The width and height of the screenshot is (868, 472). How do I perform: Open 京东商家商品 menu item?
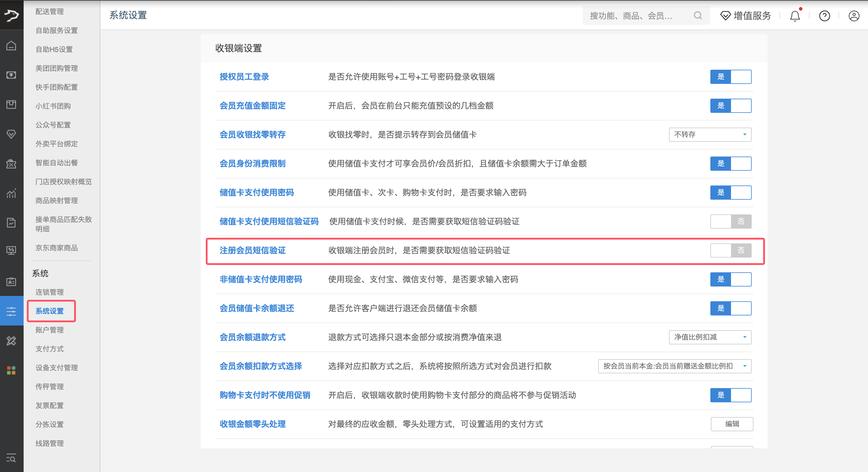57,248
